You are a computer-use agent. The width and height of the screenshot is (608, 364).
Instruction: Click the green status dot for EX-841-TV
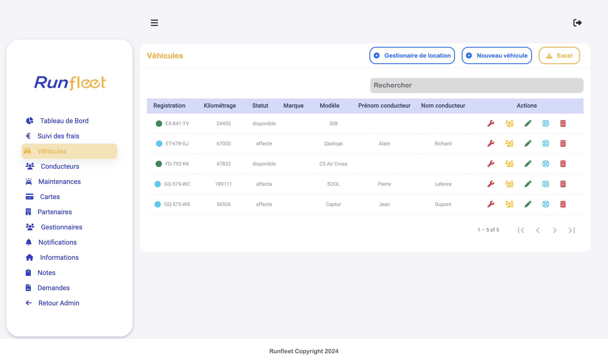click(159, 123)
